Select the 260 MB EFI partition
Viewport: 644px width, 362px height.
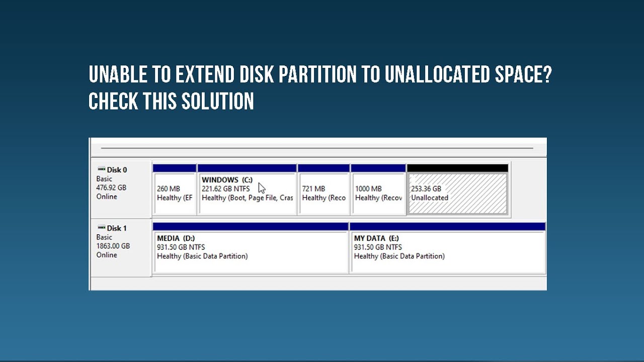click(175, 190)
